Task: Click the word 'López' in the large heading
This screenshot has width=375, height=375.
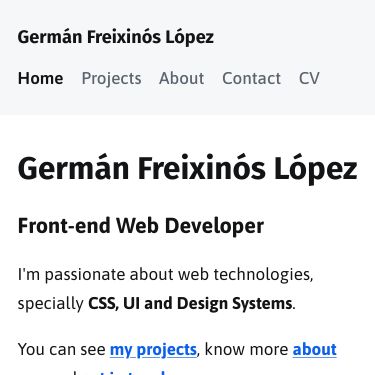Action: [x=316, y=168]
